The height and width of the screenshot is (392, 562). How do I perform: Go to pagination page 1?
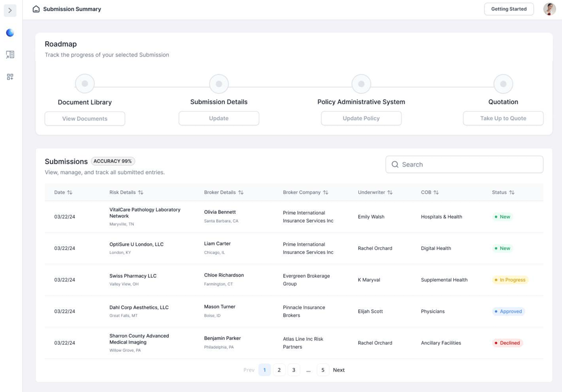pyautogui.click(x=265, y=370)
